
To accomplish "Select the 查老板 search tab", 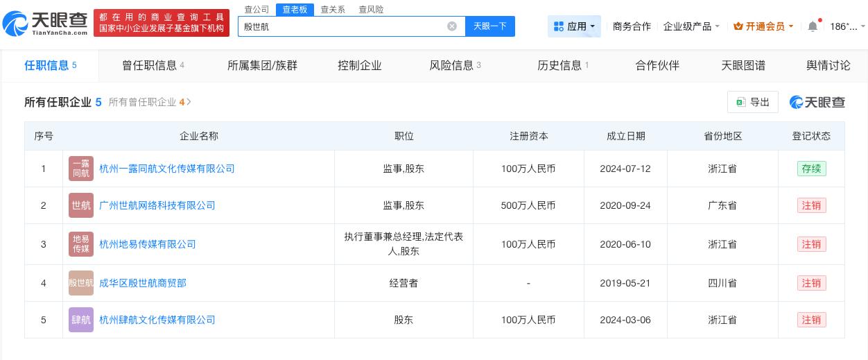I will [295, 9].
